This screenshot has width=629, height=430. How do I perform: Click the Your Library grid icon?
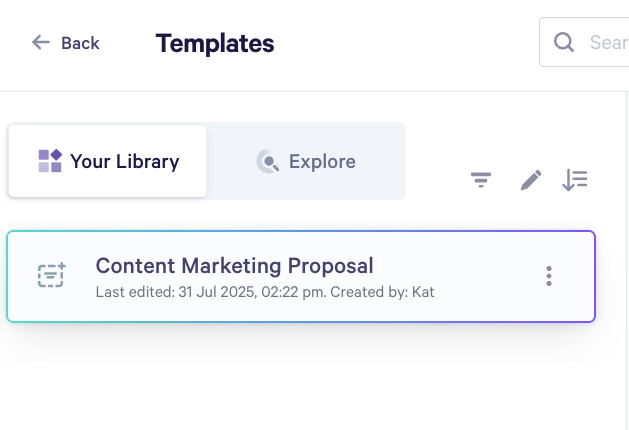50,161
